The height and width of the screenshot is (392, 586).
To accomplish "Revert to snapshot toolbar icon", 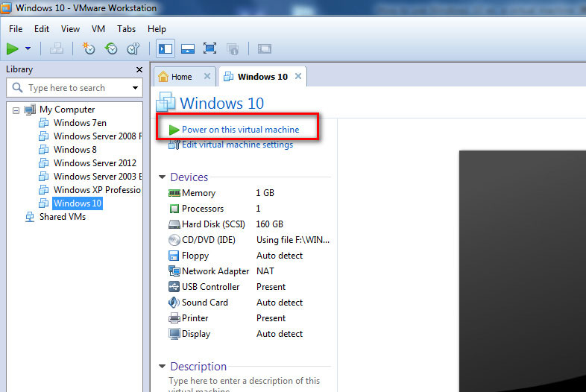I will (111, 48).
